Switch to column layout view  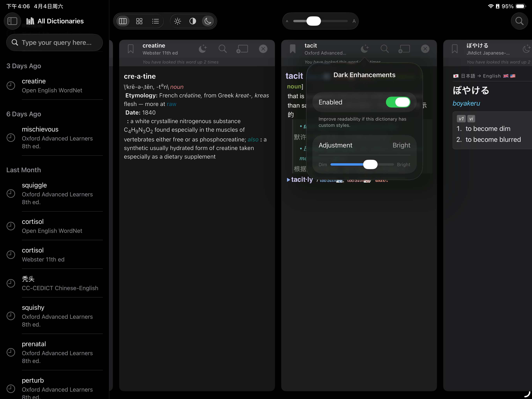click(123, 21)
